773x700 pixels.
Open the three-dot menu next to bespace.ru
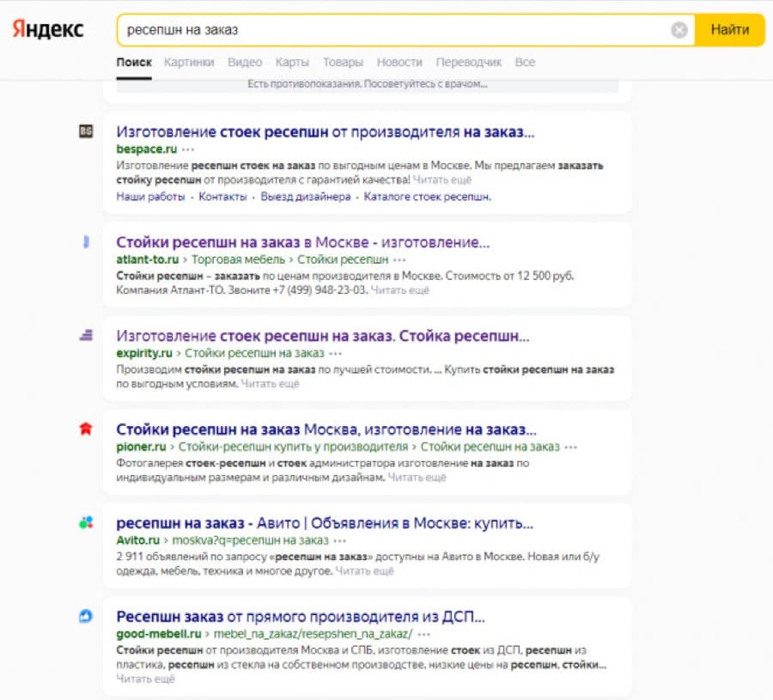point(188,149)
